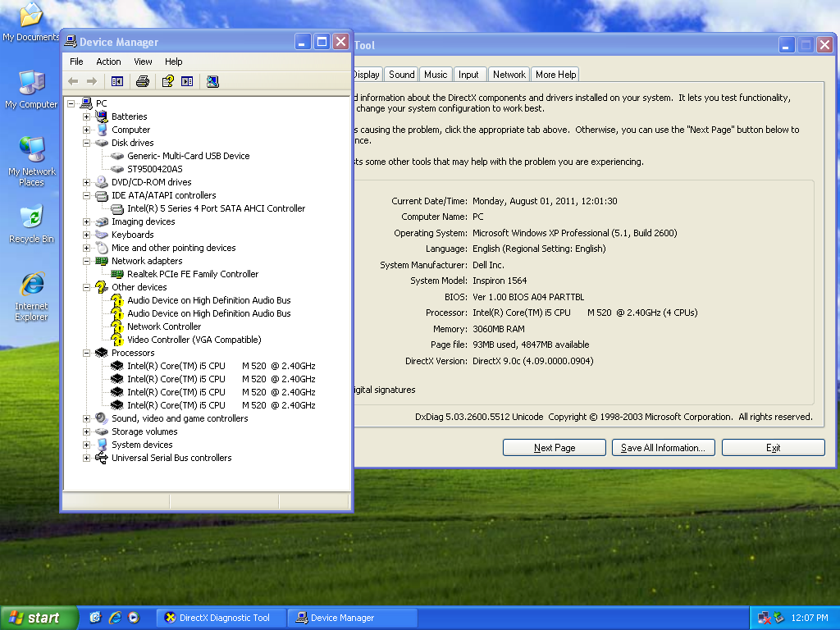The image size is (840, 630).
Task: Expand Sound, video and game controllers
Action: click(x=86, y=418)
